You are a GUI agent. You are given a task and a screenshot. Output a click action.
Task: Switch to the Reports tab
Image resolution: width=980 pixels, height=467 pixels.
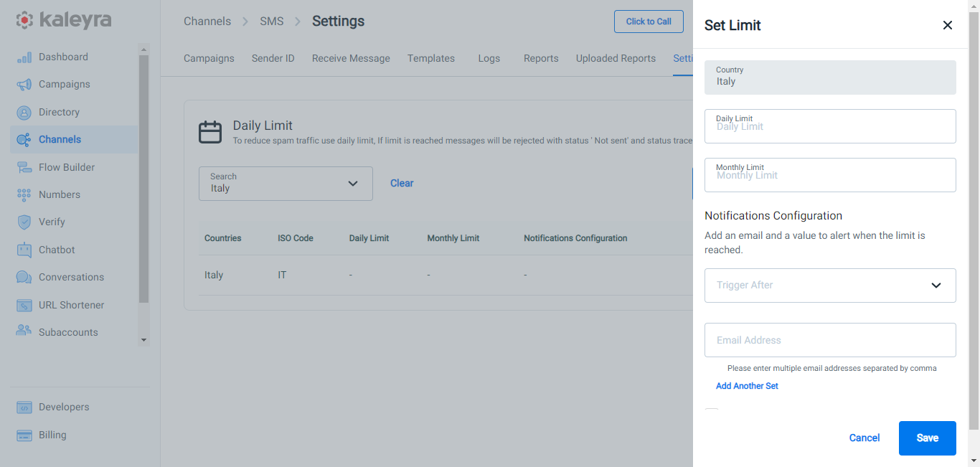[x=541, y=58]
